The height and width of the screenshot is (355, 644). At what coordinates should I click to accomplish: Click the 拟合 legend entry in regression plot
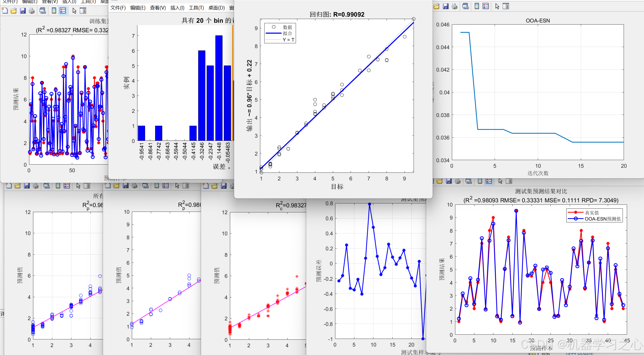click(279, 33)
